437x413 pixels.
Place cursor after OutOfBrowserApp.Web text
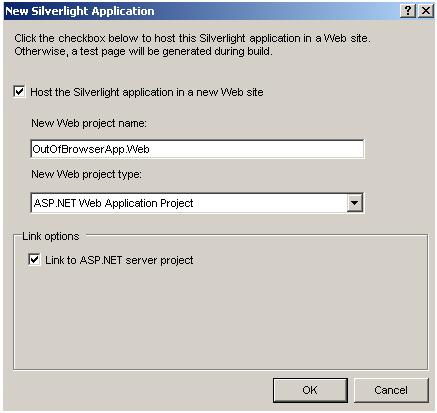[150, 149]
